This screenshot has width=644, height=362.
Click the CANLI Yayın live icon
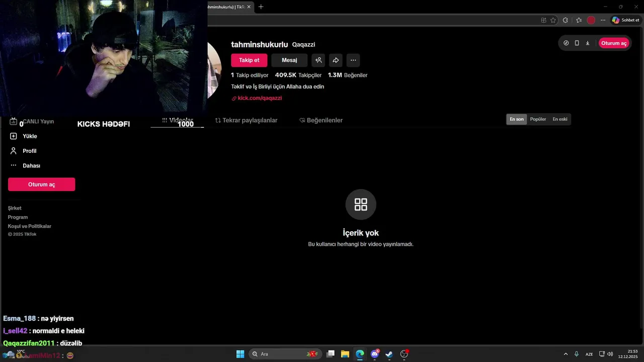click(x=14, y=121)
